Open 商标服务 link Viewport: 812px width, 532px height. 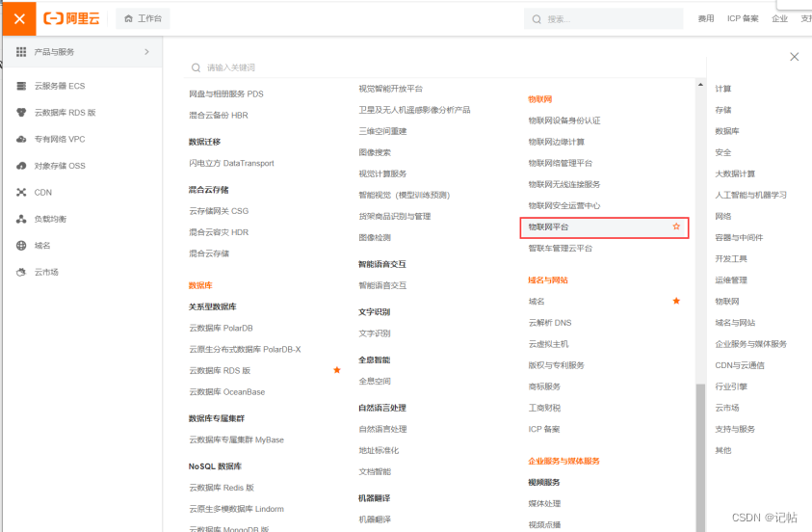(x=544, y=386)
